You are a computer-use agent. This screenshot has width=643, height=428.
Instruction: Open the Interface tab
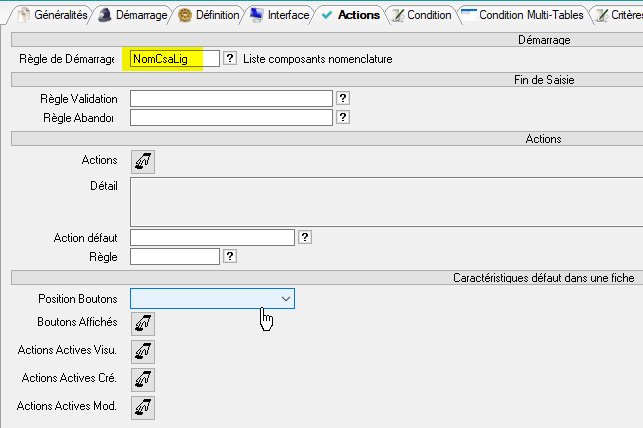[280, 16]
